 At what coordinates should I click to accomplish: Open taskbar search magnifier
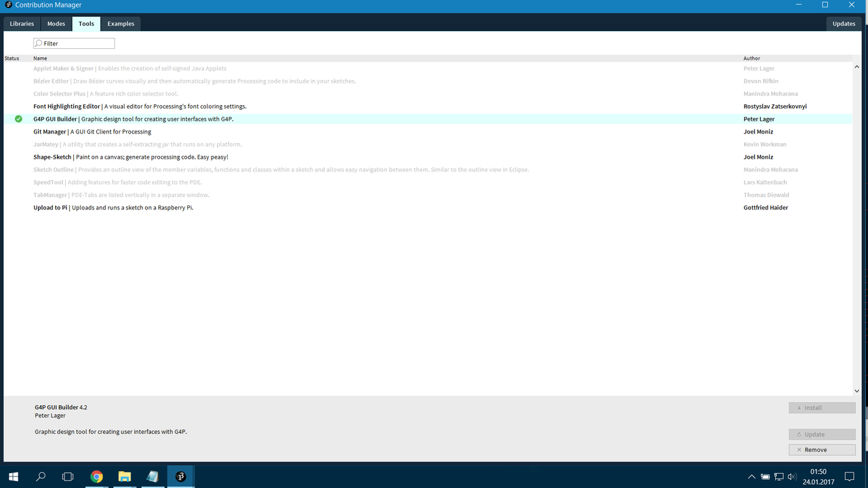pos(41,476)
